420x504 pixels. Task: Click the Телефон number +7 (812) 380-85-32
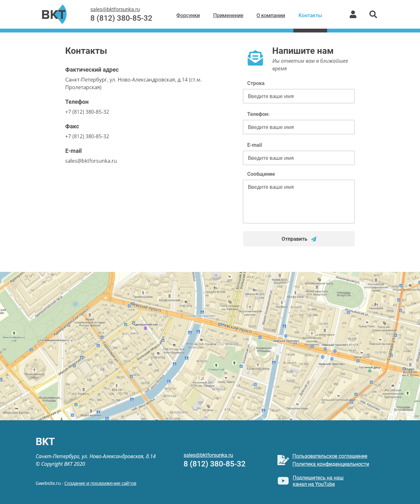point(87,112)
